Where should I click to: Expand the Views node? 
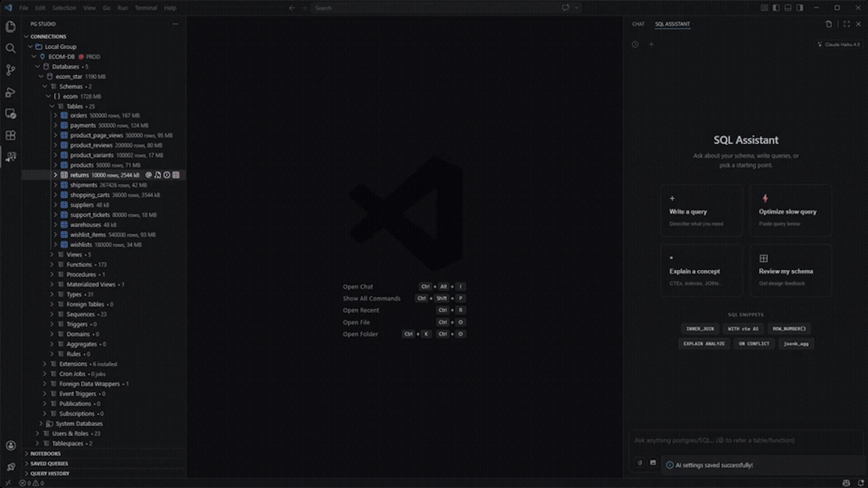tap(52, 254)
